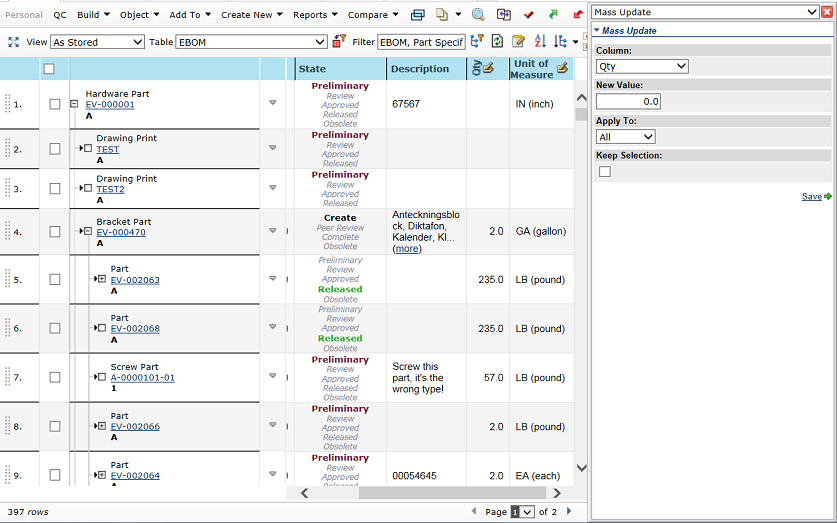Open the Column dropdown showing Qty
Viewport: 837px width, 523px height.
coord(642,66)
